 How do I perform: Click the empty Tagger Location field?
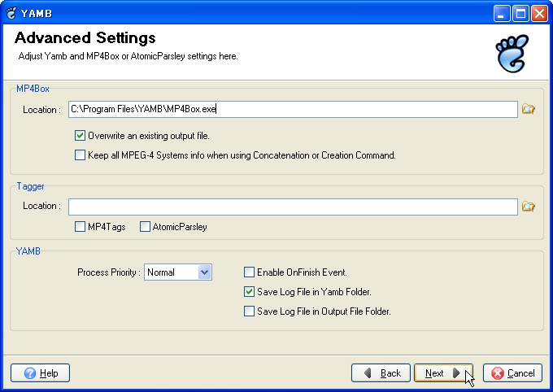[293, 207]
